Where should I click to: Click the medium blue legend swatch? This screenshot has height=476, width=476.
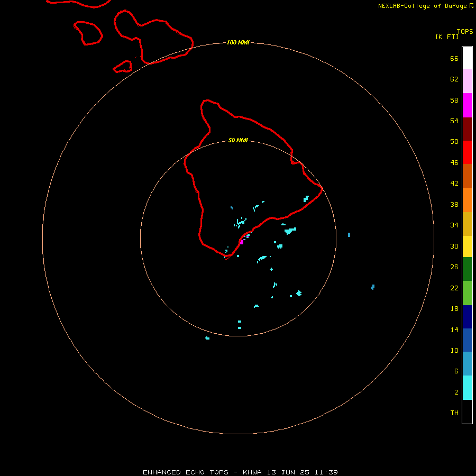point(467,340)
